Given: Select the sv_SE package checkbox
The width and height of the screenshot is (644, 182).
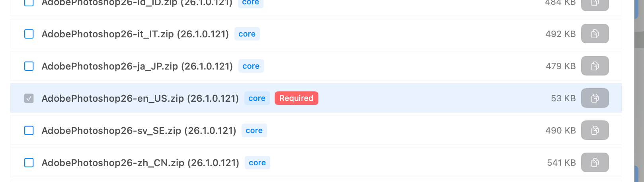Looking at the screenshot, I should tap(29, 130).
